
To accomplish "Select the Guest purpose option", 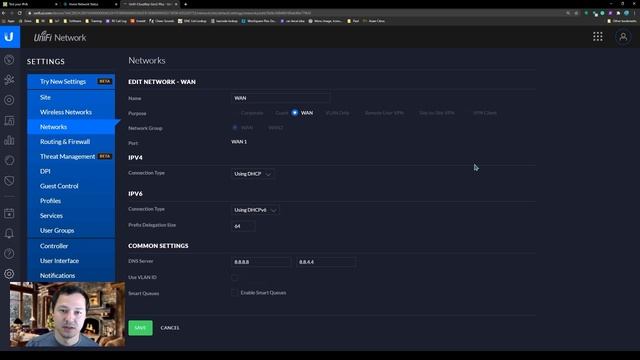I will pos(282,113).
